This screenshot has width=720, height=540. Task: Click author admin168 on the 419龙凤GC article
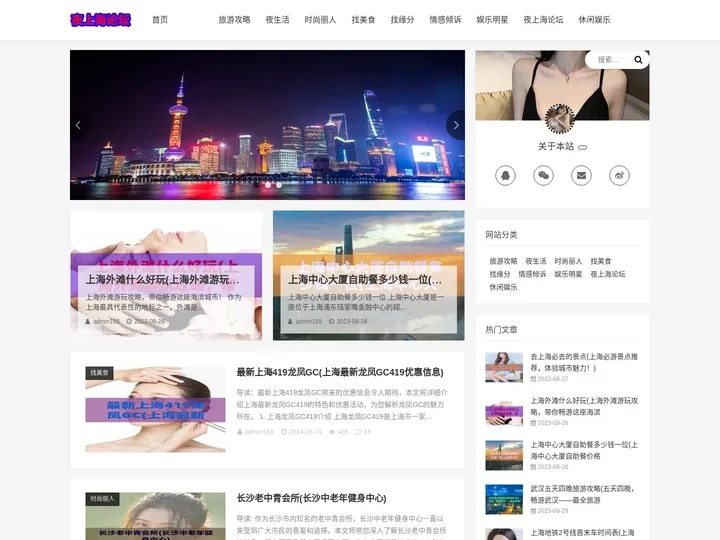pyautogui.click(x=255, y=432)
